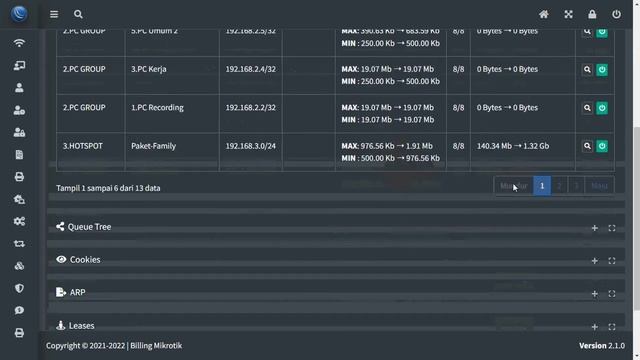640x360 pixels.
Task: Click the power logout icon in header
Action: [x=616, y=14]
